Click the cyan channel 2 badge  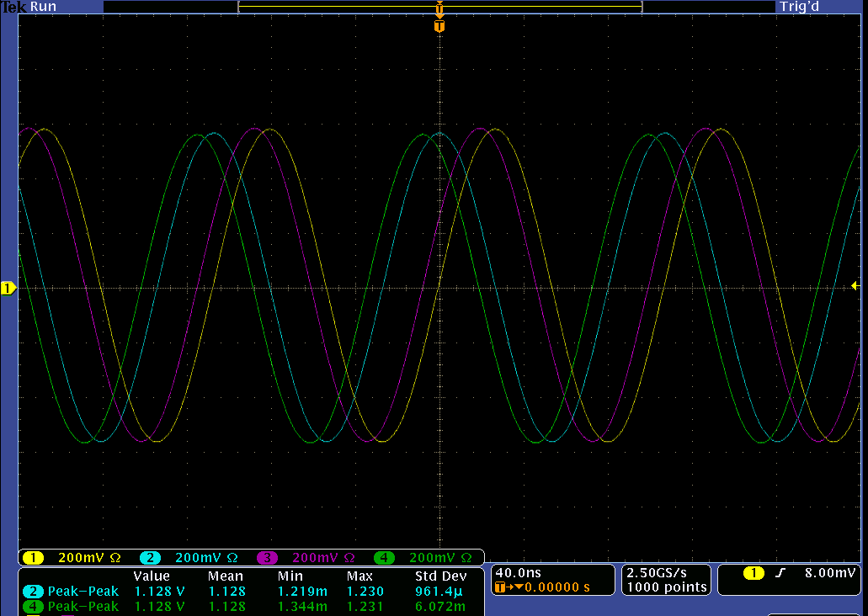(150, 558)
